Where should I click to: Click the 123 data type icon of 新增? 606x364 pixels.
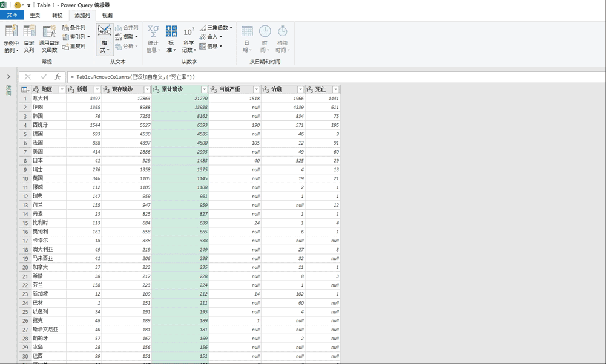click(71, 89)
